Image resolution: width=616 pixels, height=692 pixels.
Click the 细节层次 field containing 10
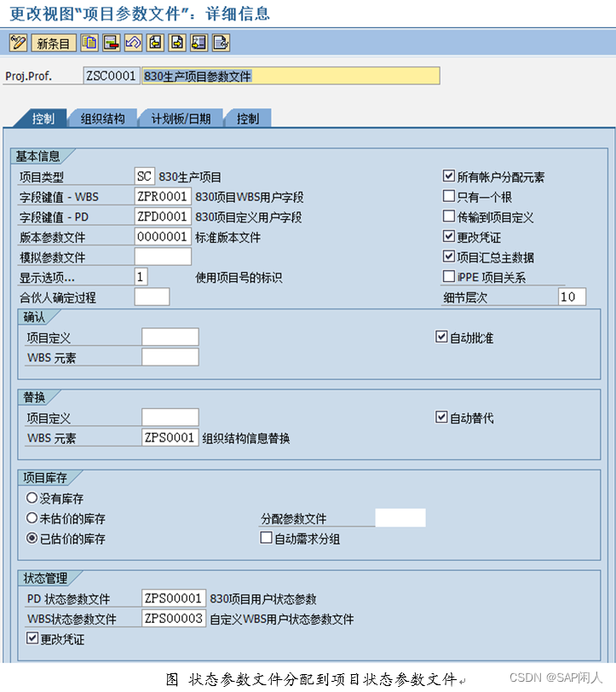(x=572, y=297)
